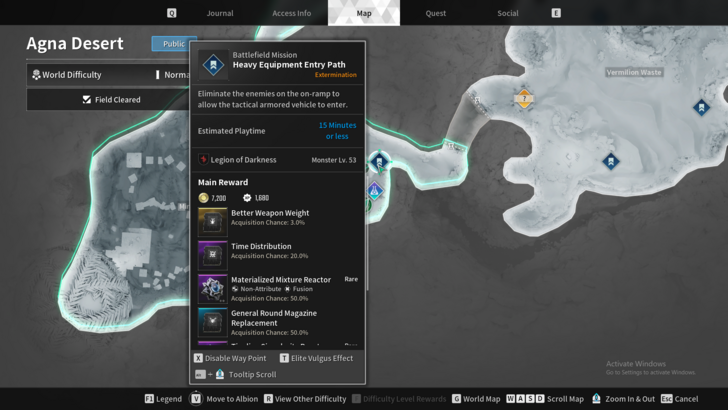Viewport: 728px width, 410px height.
Task: Expand the Legend panel
Action: point(163,399)
